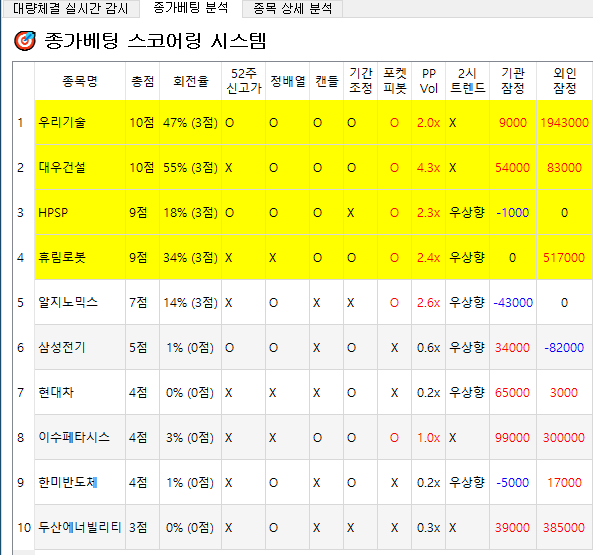Click 현대차 기관 잠정 value 65000

512,392
